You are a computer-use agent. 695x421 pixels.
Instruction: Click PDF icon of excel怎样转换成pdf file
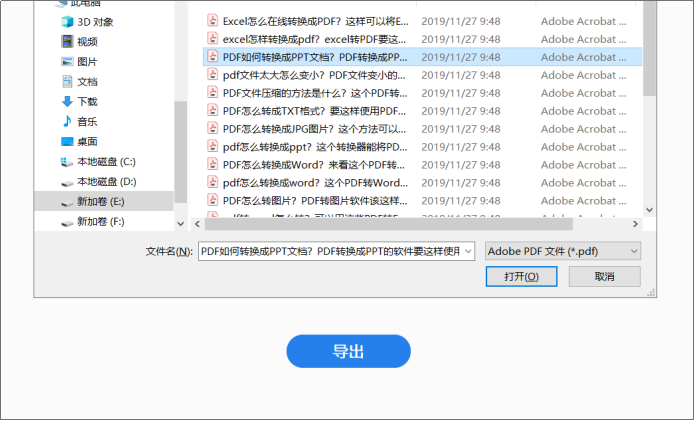point(213,39)
